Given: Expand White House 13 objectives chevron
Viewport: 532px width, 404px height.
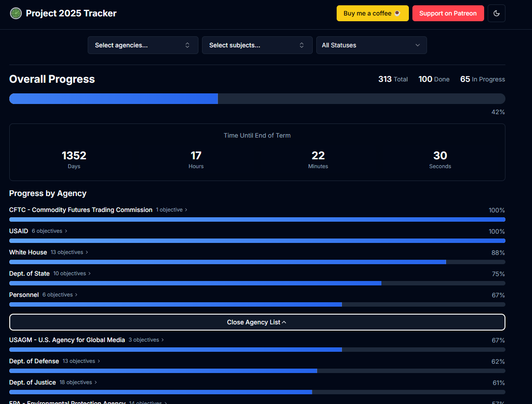Looking at the screenshot, I should 87,252.
